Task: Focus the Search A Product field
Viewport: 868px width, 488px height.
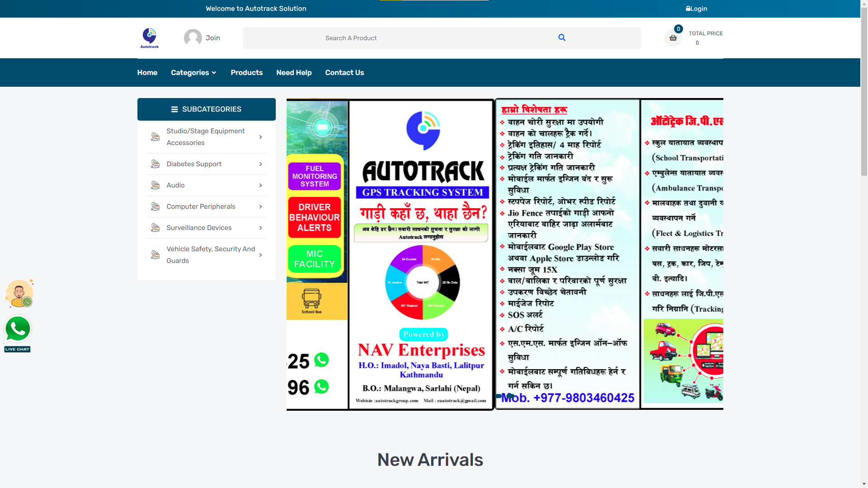Action: pos(442,38)
